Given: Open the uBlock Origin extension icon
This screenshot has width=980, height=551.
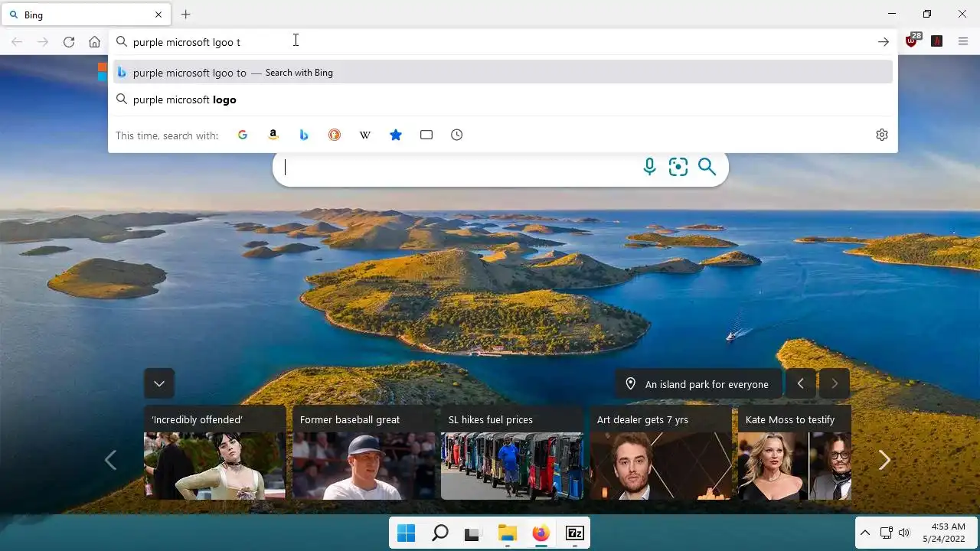Looking at the screenshot, I should tap(912, 41).
